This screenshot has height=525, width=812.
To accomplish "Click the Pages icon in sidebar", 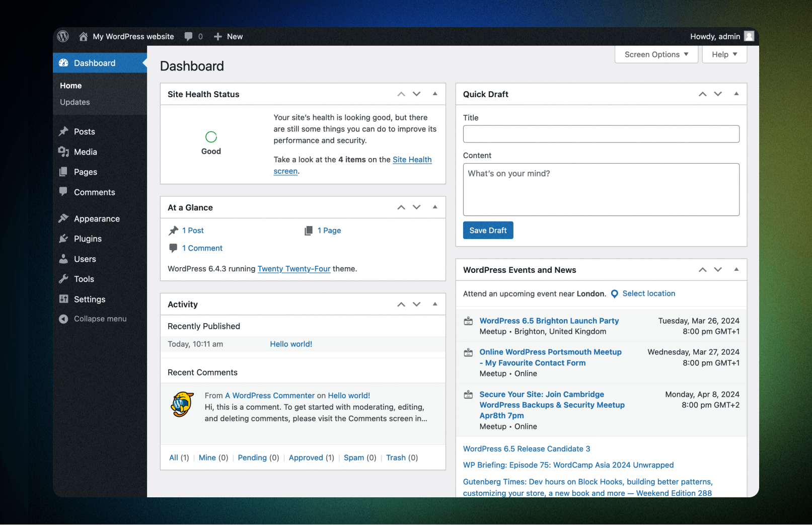I will pyautogui.click(x=63, y=172).
